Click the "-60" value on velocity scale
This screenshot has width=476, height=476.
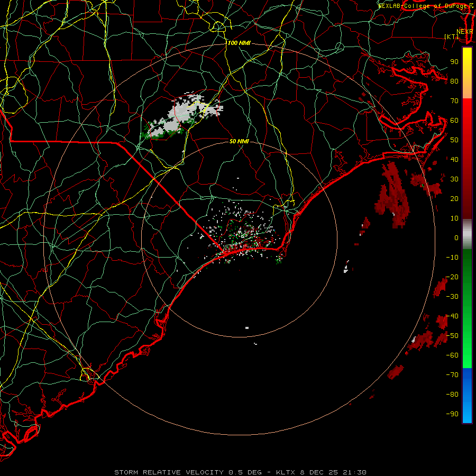coord(452,355)
